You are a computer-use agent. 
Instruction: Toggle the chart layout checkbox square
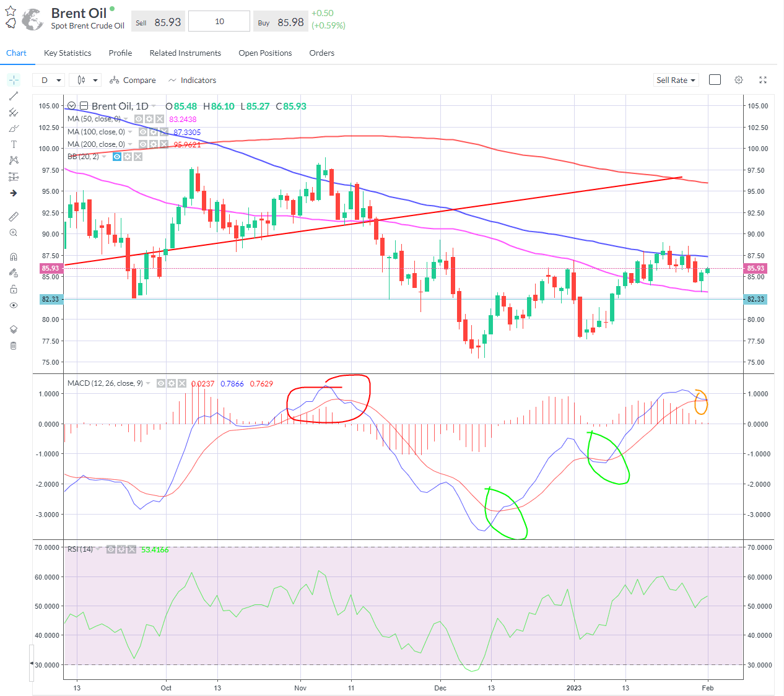pyautogui.click(x=715, y=80)
